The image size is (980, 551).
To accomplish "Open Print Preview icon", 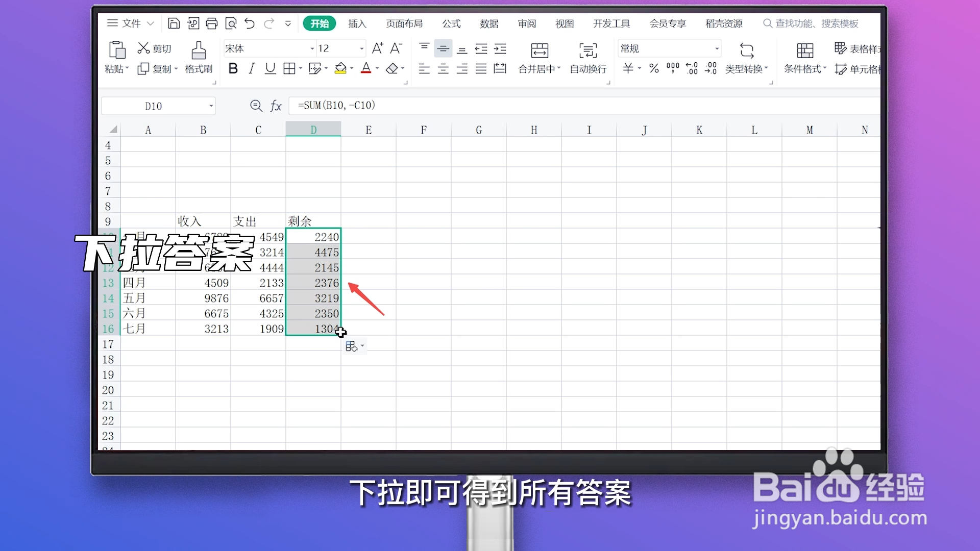I will pos(231,23).
